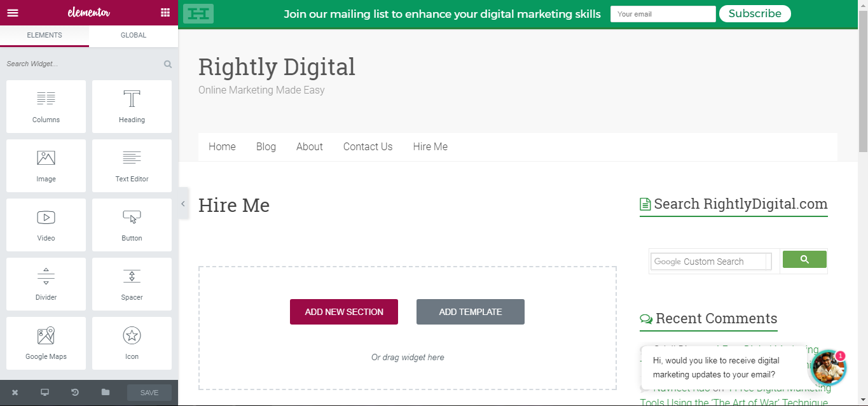Open the revision history icon
The width and height of the screenshot is (868, 406).
tap(75, 393)
